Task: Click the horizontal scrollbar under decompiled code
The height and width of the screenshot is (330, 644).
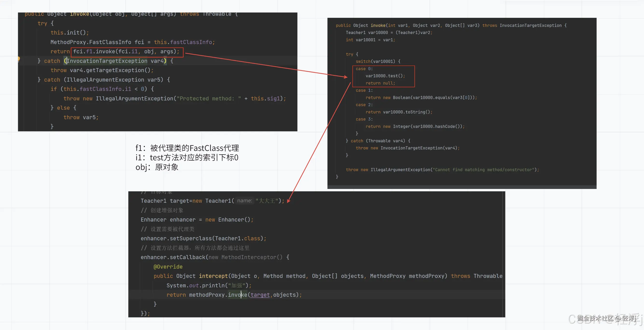Action: coord(462,187)
